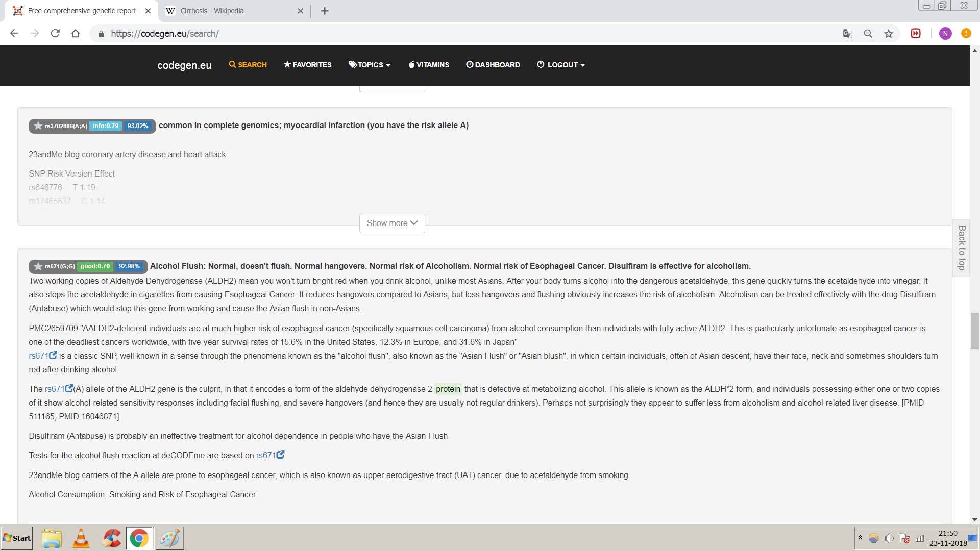Viewport: 980px width, 551px height.
Task: Click the volume speaker tray icon
Action: [x=889, y=538]
